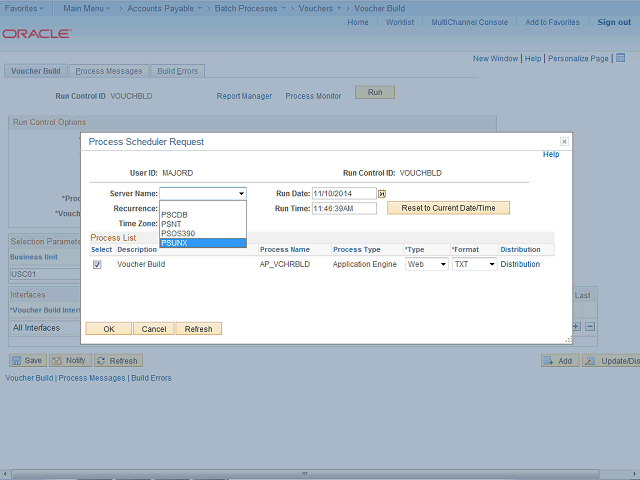Click the add row plus icon
The height and width of the screenshot is (480, 640).
576,327
